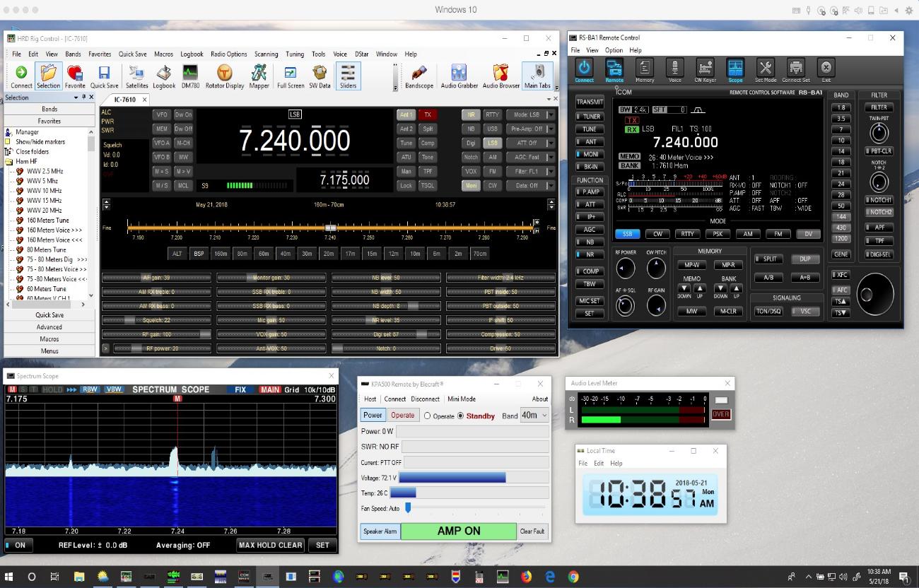Expand the Quick Save panel section
Image resolution: width=919 pixels, height=588 pixels.
click(x=49, y=315)
